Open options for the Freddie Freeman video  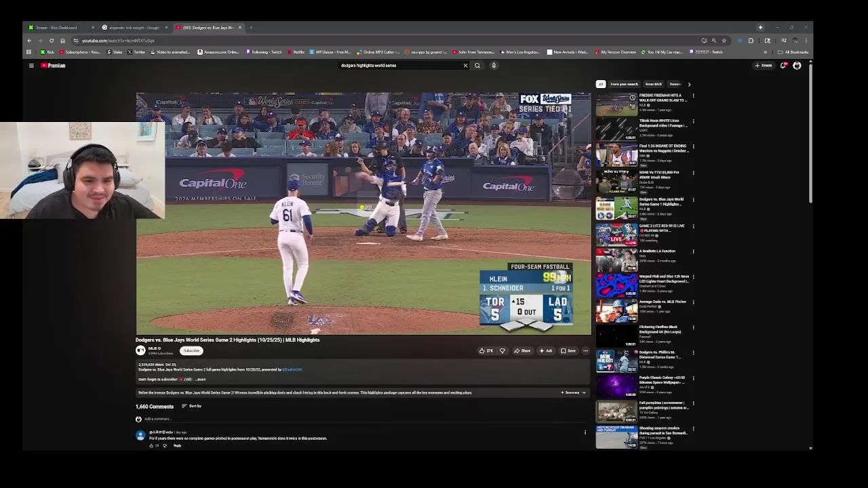coord(693,96)
